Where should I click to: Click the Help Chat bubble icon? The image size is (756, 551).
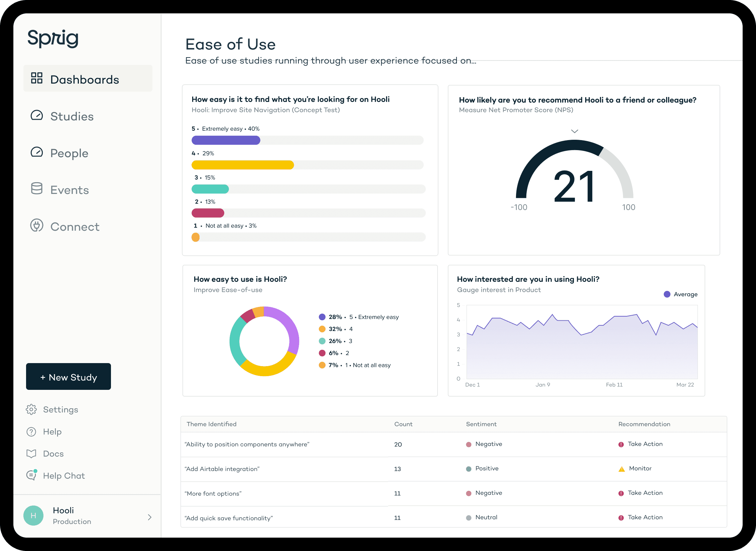(x=31, y=475)
